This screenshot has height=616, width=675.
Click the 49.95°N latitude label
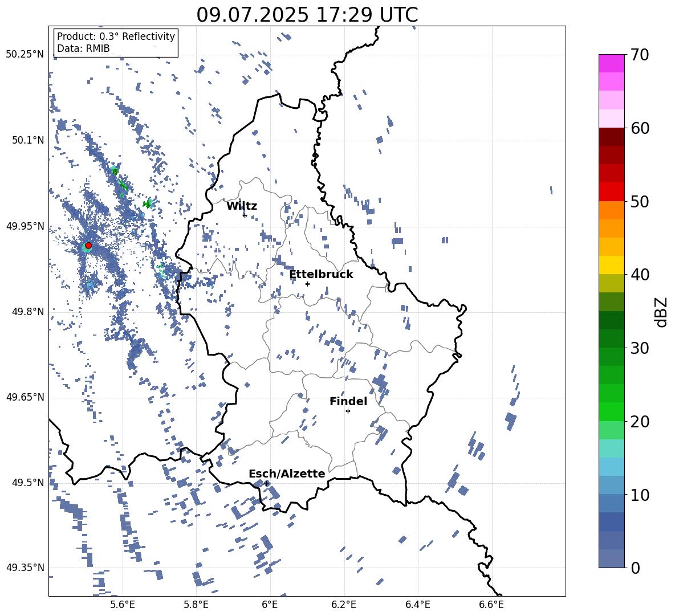tap(25, 226)
